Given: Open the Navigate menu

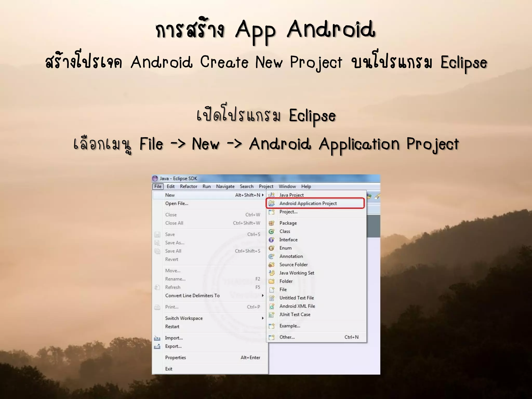Looking at the screenshot, I should click(225, 186).
